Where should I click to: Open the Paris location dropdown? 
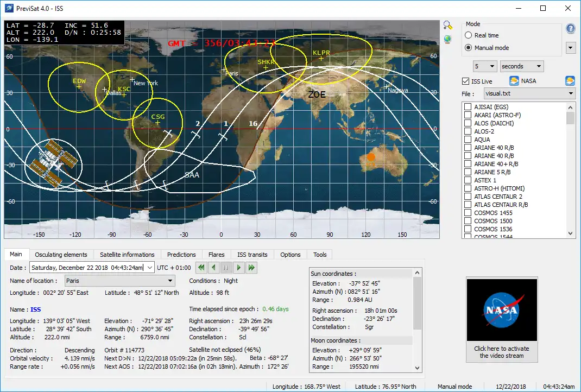[x=119, y=281]
